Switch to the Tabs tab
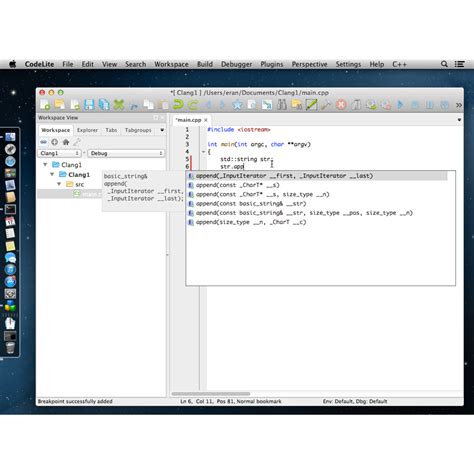The width and height of the screenshot is (474, 474). [x=111, y=130]
